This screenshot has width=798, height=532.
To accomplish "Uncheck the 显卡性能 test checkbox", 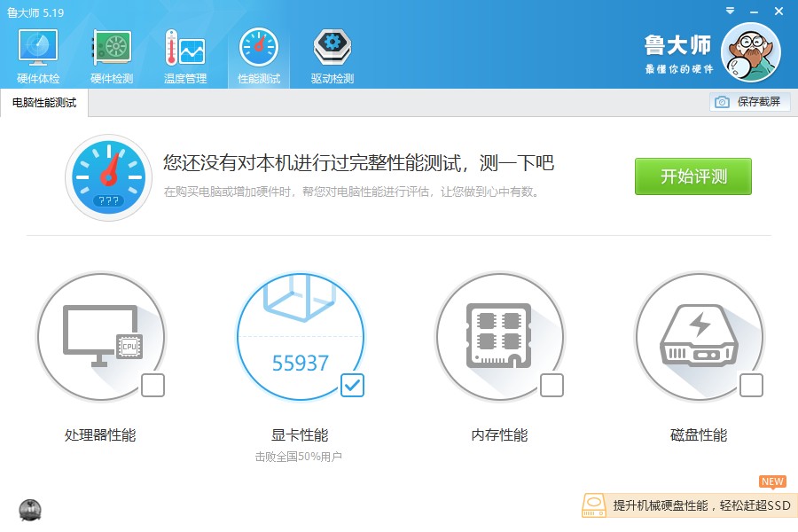I will pyautogui.click(x=352, y=386).
